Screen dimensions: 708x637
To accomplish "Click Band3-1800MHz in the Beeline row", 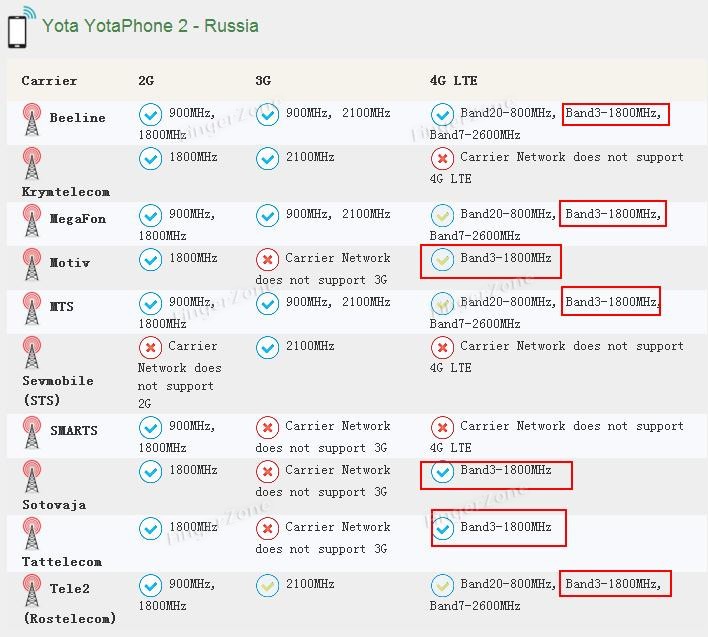I will click(x=613, y=113).
